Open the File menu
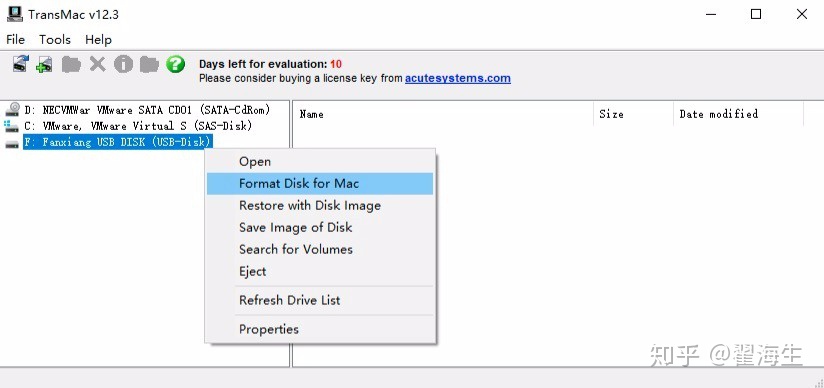Screen dimensions: 824x388 coord(15,39)
